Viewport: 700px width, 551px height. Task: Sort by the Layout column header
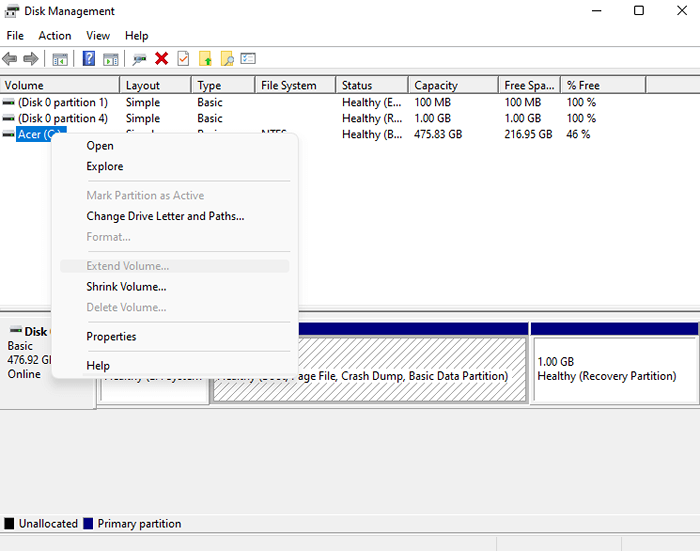(155, 85)
